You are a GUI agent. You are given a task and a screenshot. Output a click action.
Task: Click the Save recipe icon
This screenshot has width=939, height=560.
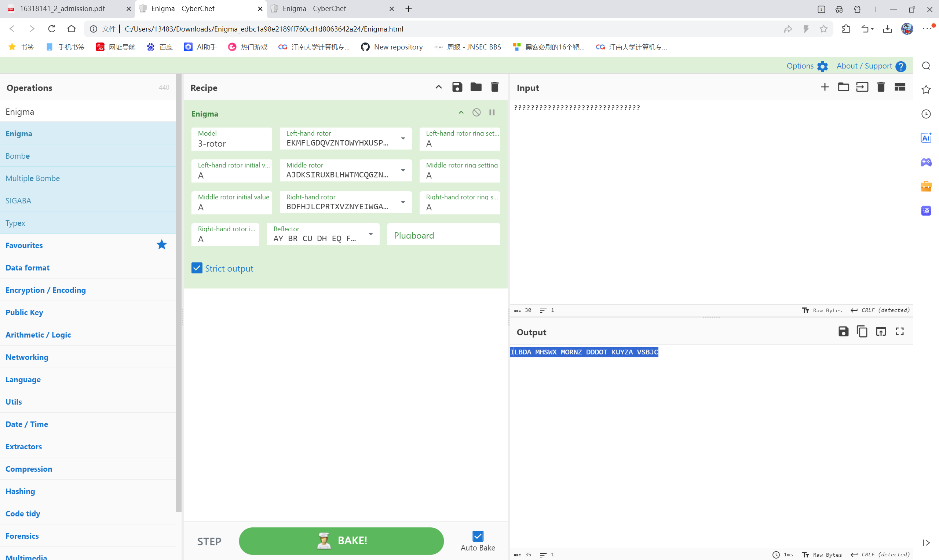(457, 87)
